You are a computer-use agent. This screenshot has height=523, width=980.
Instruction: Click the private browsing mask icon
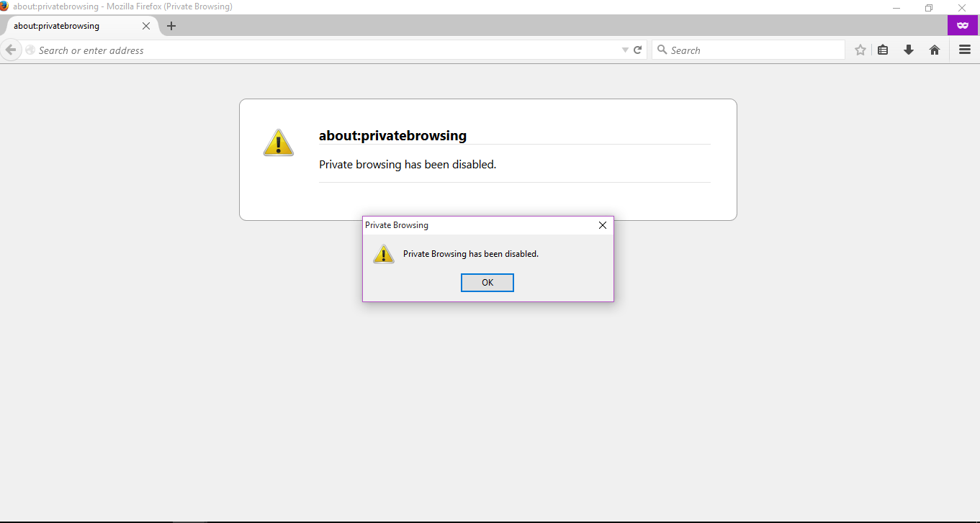[x=963, y=25]
